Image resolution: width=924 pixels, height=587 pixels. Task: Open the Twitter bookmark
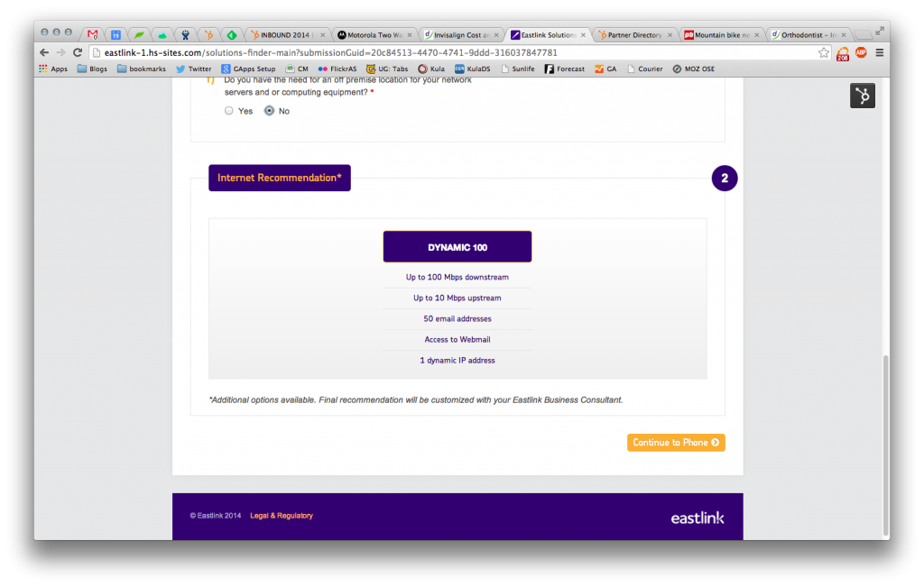[193, 69]
